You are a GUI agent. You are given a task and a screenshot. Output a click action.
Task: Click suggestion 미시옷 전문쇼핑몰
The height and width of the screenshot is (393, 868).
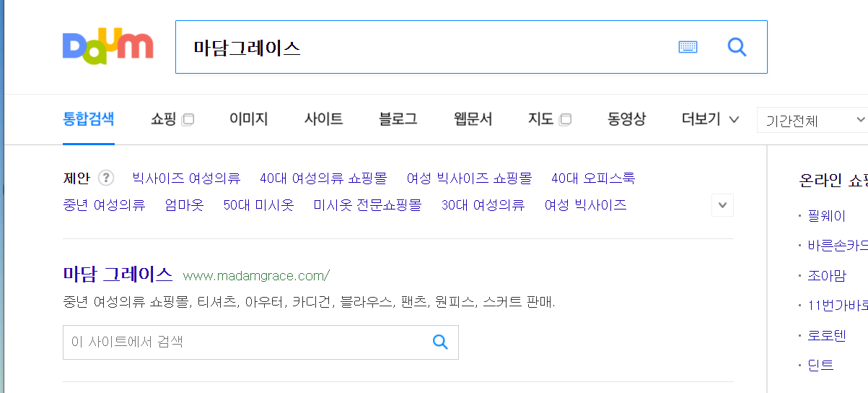pos(367,205)
